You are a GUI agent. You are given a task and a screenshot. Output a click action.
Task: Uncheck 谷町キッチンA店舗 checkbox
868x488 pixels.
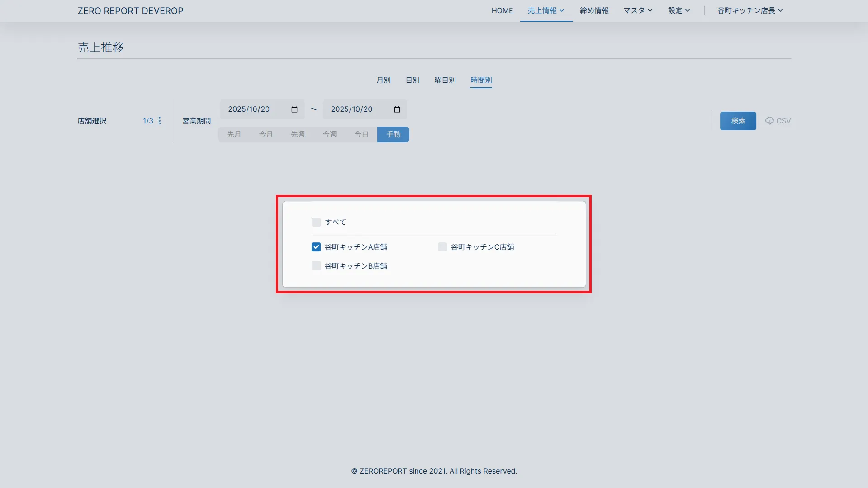316,247
